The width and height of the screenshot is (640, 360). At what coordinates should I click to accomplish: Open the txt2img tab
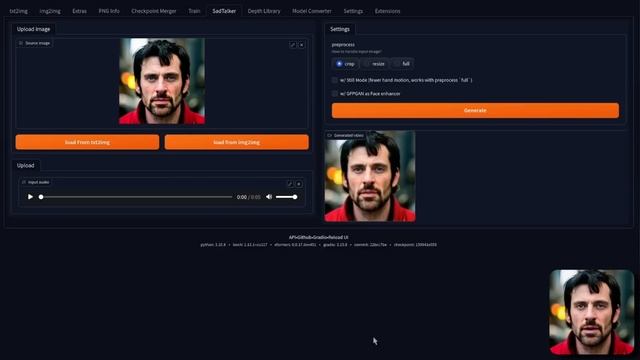point(19,11)
